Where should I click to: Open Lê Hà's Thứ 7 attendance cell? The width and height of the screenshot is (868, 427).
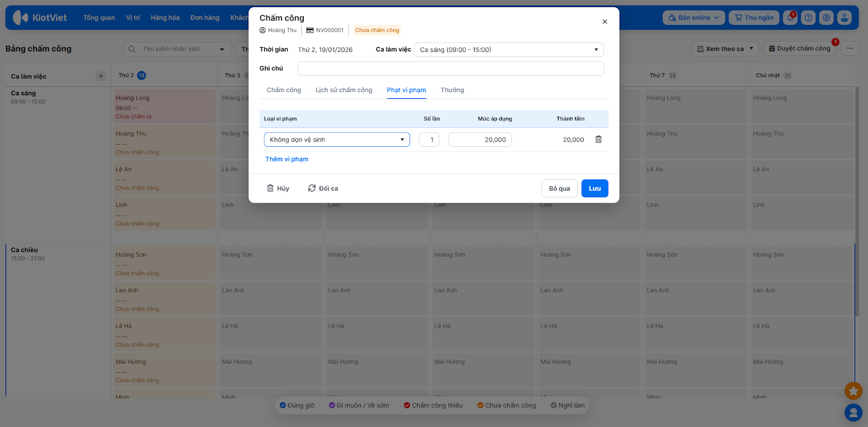tap(696, 335)
